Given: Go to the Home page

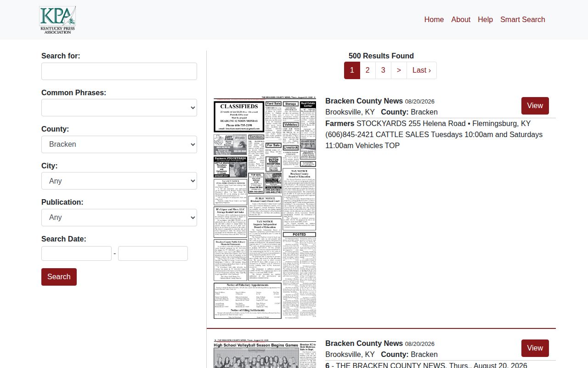Looking at the screenshot, I should click(x=434, y=19).
